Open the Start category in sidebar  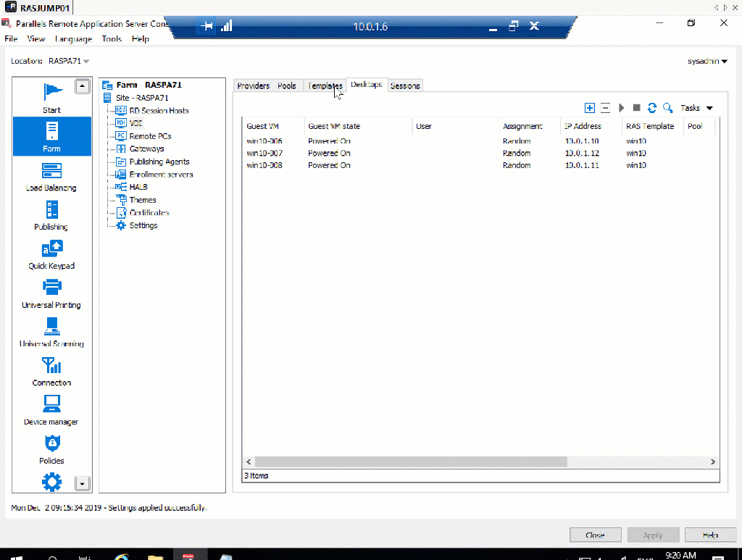coord(51,99)
